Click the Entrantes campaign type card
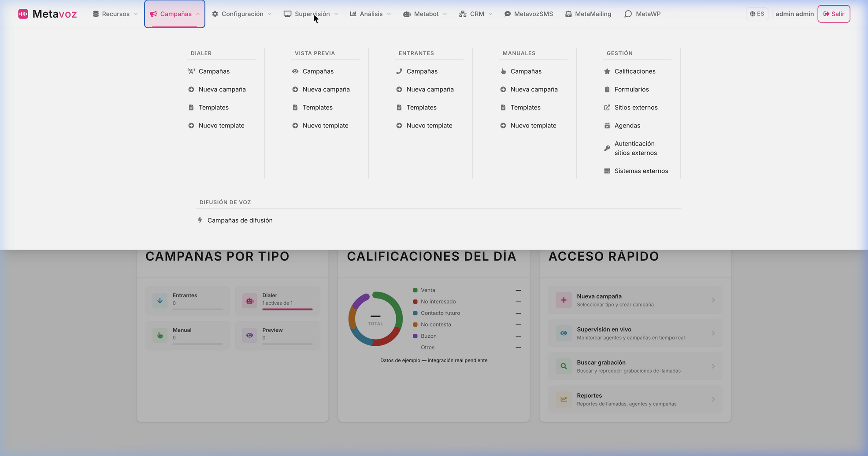868x456 pixels. coord(188,301)
